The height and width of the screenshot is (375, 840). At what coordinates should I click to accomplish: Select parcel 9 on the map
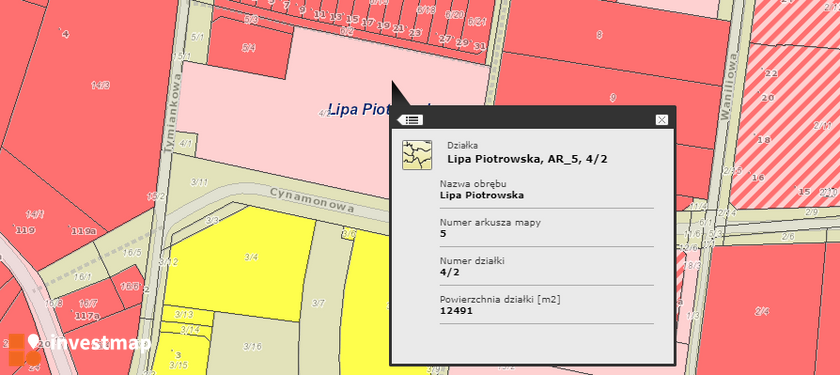pos(613,98)
